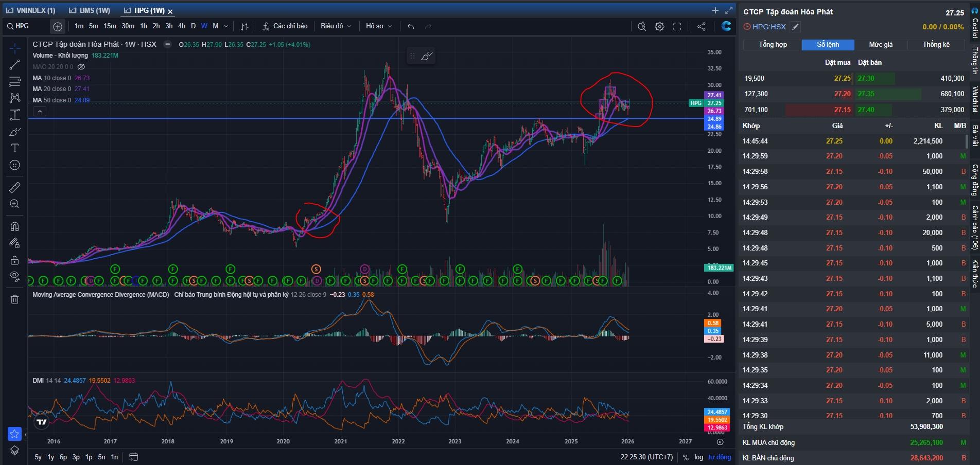Open the Hồ sơ dropdown menu
The width and height of the screenshot is (980, 465).
tap(379, 26)
